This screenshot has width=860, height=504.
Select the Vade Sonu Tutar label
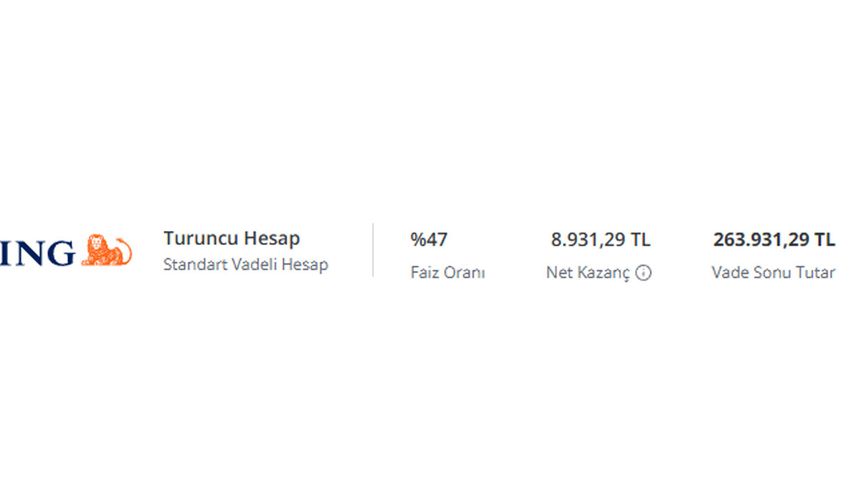[773, 273]
